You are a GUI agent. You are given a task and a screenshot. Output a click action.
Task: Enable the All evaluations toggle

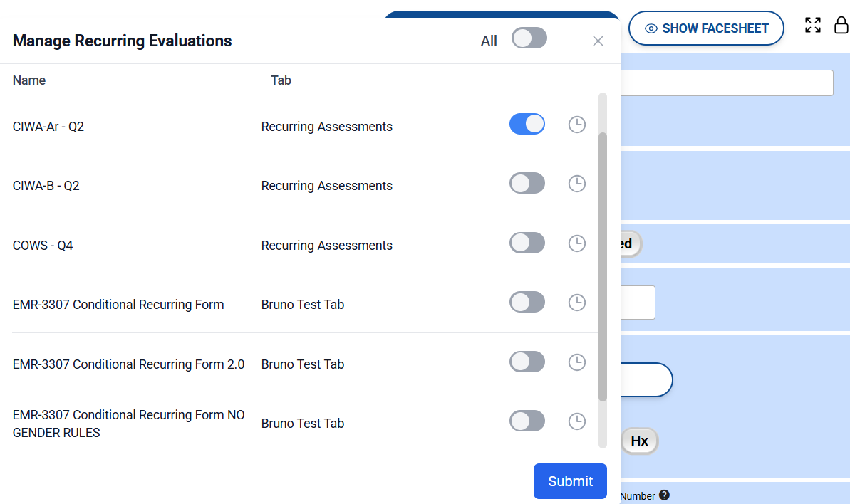(529, 38)
